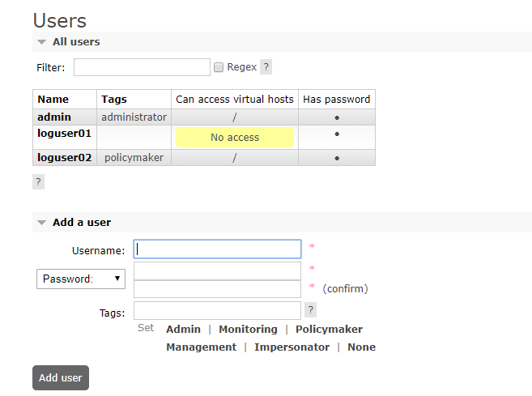This screenshot has width=532, height=396.
Task: Click the password confirm input field
Action: pyautogui.click(x=218, y=289)
